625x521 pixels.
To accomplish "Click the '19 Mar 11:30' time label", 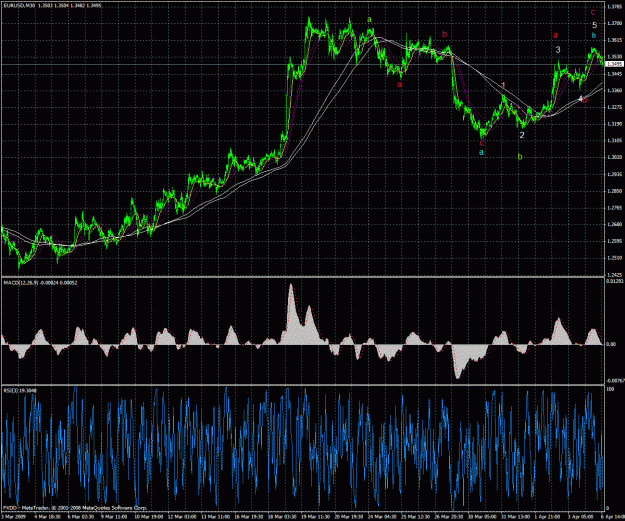I will coord(315,517).
